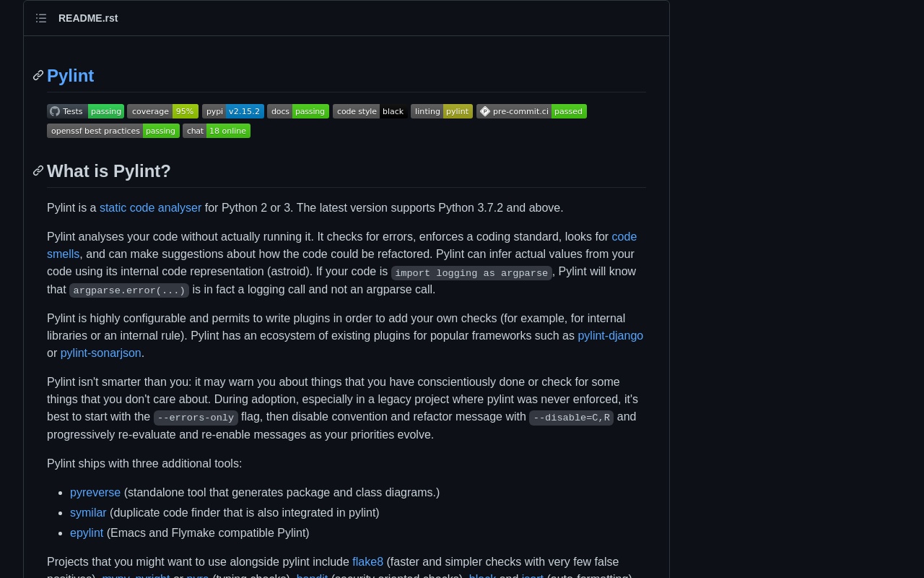Open the epylint link
The height and width of the screenshot is (578, 924).
click(87, 533)
